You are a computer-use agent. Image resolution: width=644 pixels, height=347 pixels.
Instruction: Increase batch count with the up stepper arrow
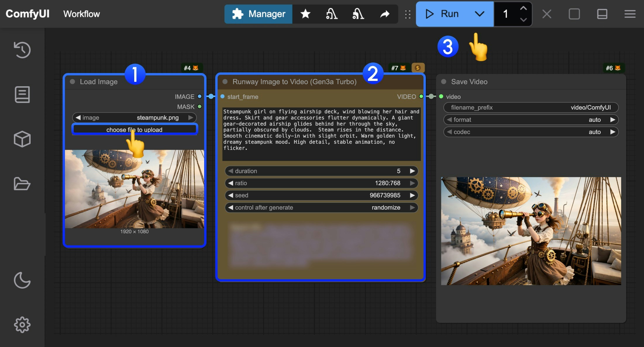523,8
